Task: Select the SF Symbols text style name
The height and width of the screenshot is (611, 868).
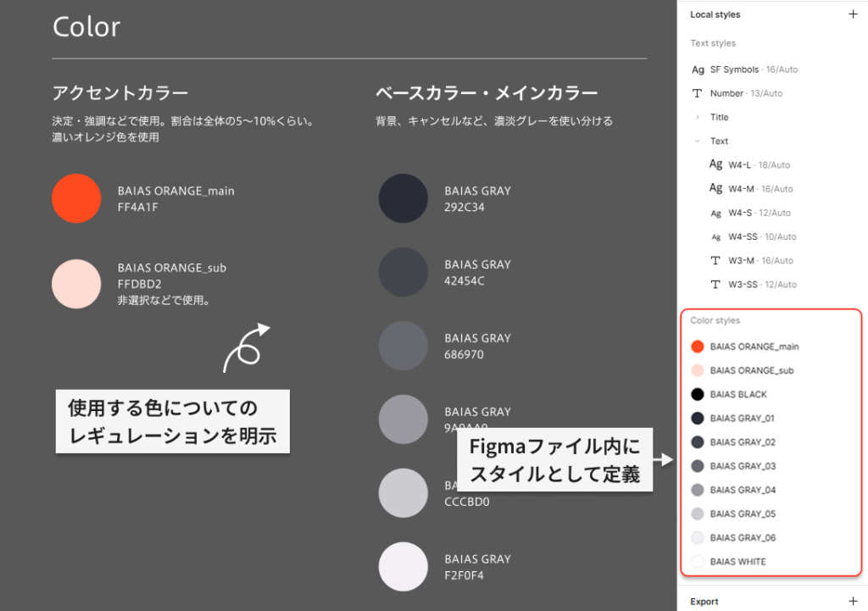Action: click(x=734, y=69)
